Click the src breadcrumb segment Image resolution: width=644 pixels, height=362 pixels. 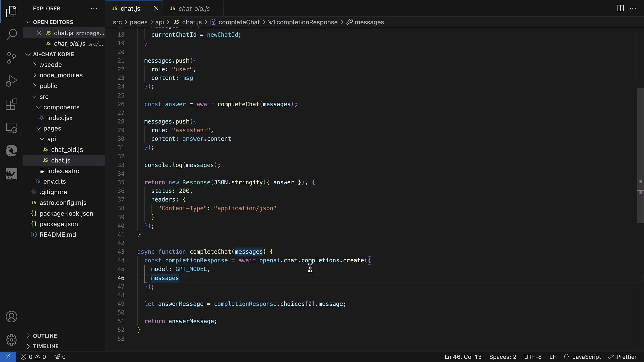[x=117, y=22]
